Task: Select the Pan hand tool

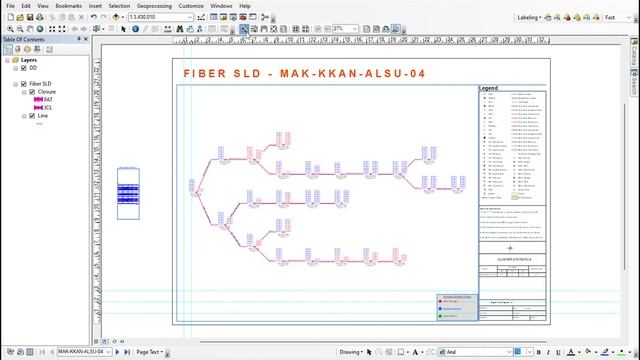Action: (x=30, y=29)
